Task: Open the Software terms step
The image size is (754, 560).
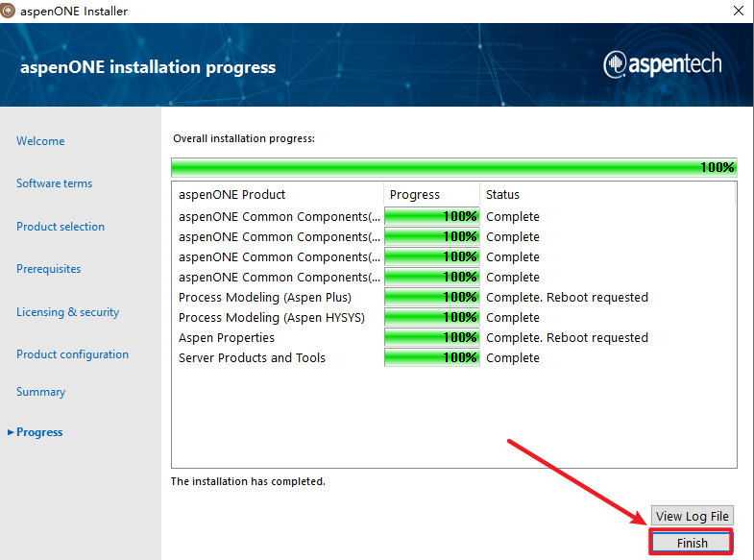Action: (x=54, y=183)
